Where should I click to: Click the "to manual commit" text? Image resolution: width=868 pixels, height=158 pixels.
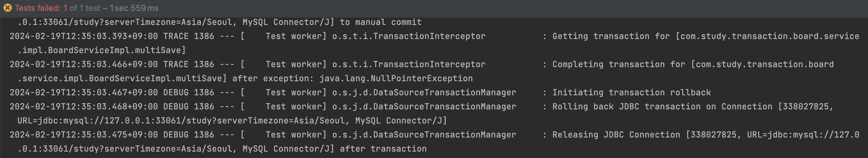point(381,22)
